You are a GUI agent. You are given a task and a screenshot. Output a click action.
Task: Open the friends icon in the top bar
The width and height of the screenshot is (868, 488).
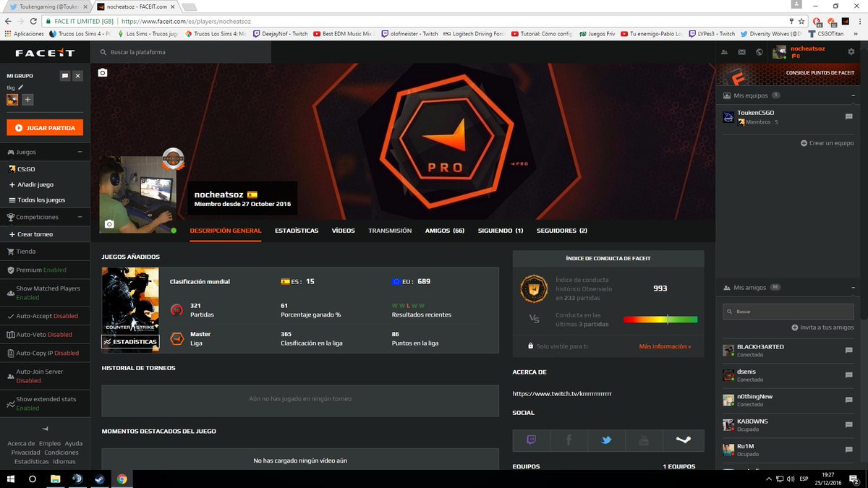(x=725, y=52)
